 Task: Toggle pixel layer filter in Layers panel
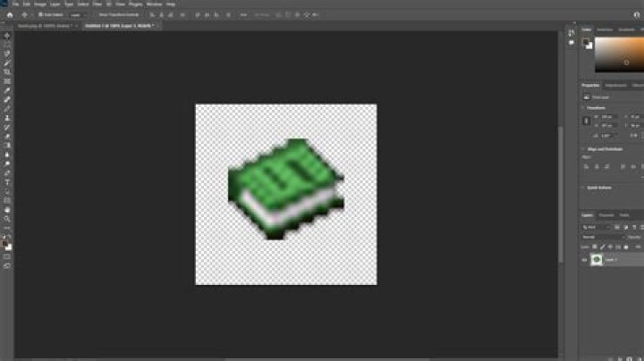(x=617, y=227)
